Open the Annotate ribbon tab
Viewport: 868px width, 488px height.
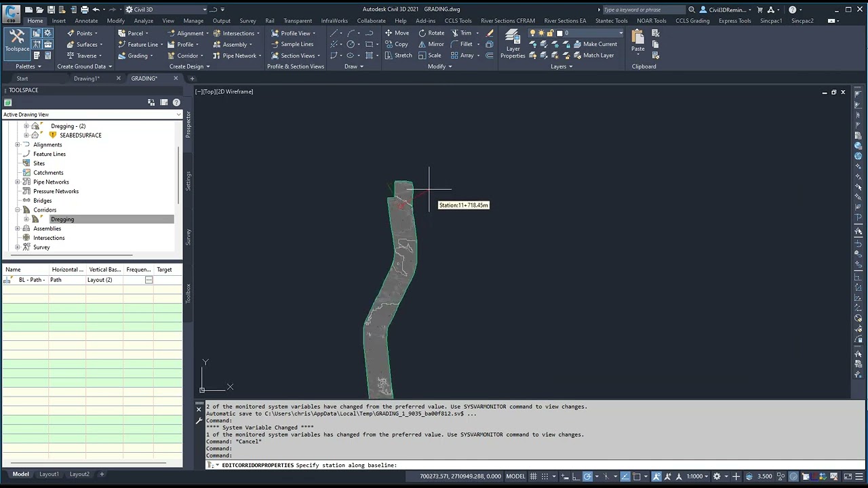tap(86, 20)
